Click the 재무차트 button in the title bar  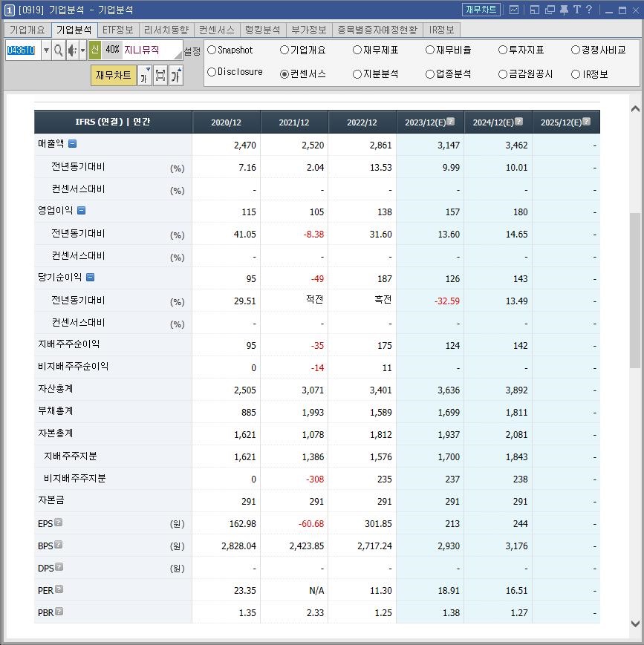coord(481,10)
